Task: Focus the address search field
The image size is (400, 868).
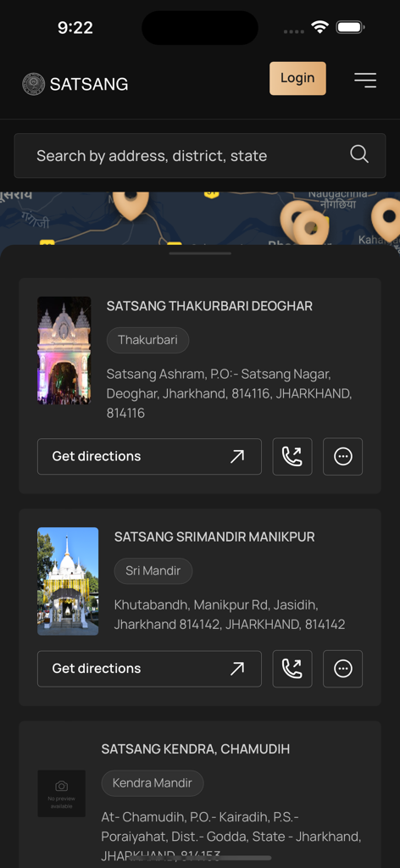Action: tap(200, 156)
